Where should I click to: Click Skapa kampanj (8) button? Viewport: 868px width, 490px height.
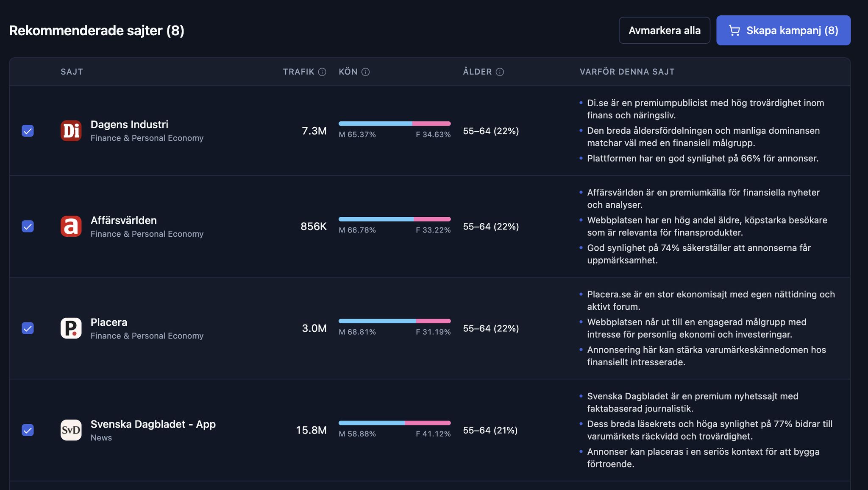pos(783,30)
